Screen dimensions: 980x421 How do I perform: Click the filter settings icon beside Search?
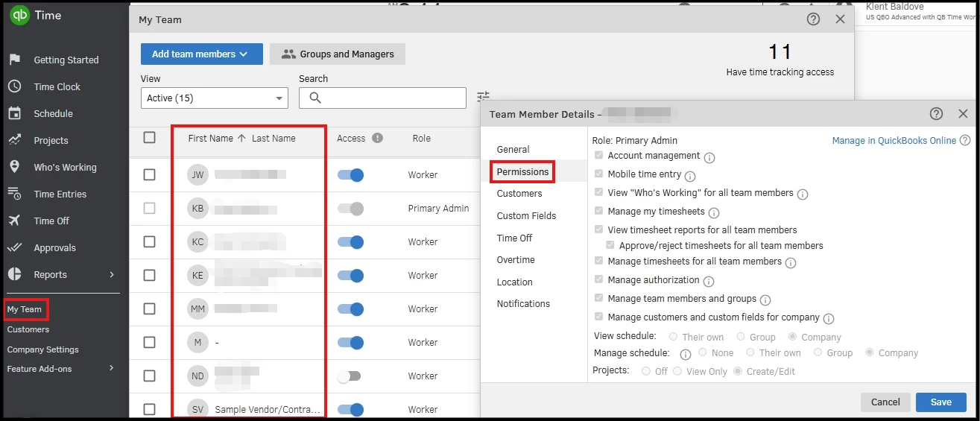(484, 97)
